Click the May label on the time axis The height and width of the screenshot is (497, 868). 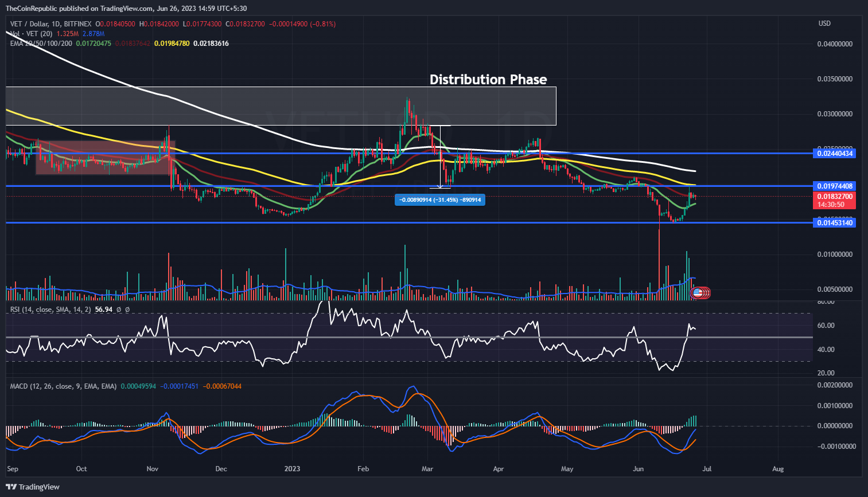[x=567, y=469]
